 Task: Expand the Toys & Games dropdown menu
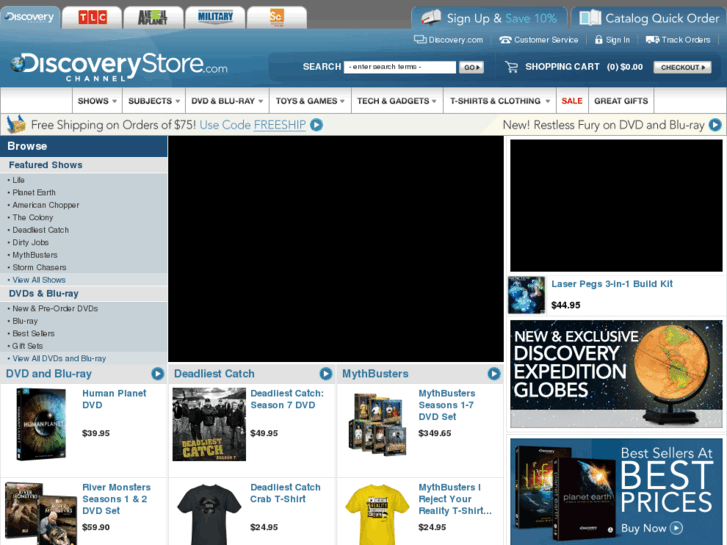[x=310, y=101]
